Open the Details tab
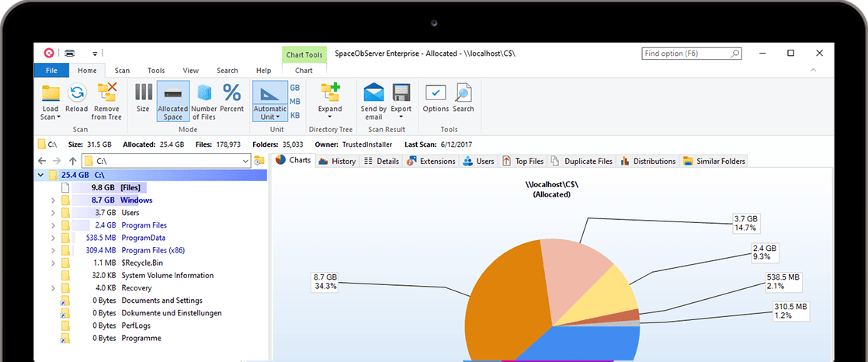Viewport: 868px width, 362px height. click(x=381, y=161)
